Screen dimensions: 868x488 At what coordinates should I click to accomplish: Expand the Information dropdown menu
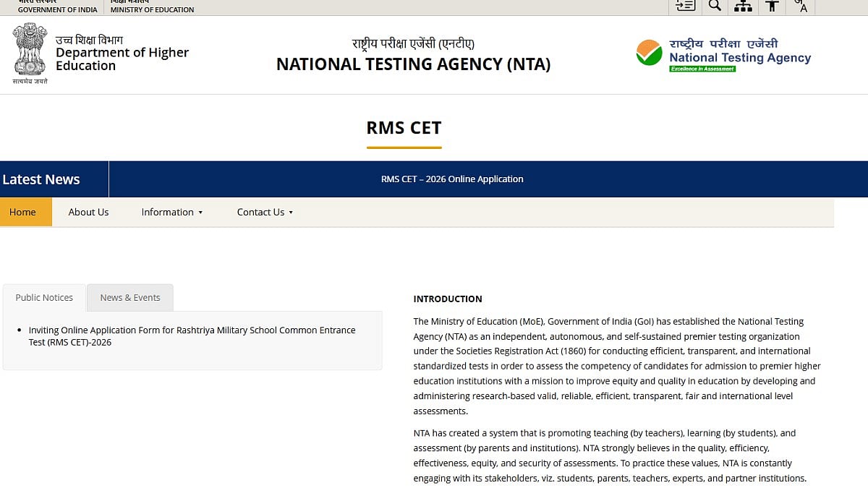tap(172, 212)
